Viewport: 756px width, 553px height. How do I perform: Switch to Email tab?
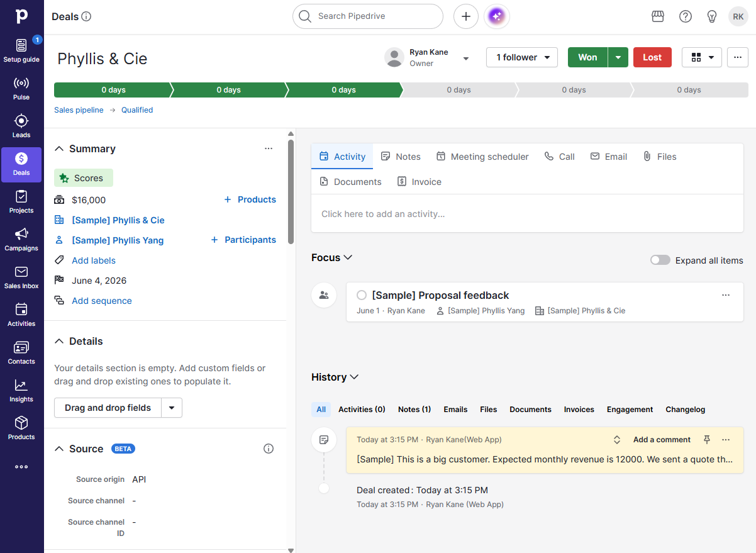pos(609,157)
